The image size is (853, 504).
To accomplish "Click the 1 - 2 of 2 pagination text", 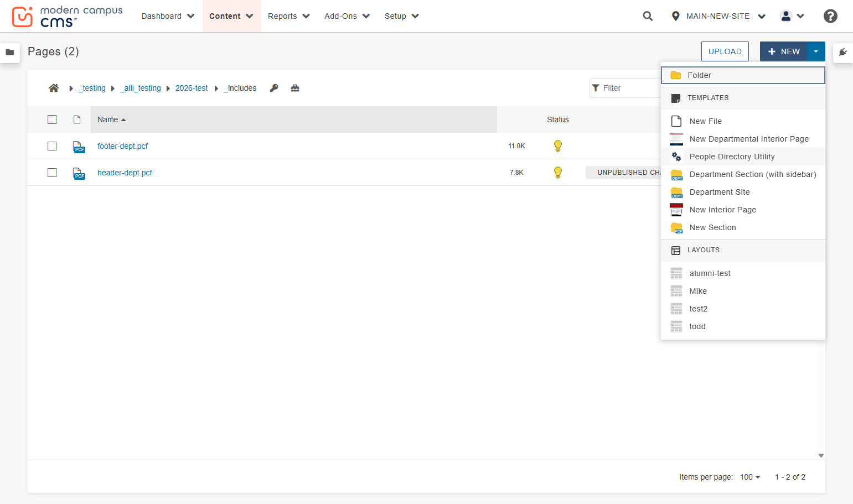I will point(790,477).
